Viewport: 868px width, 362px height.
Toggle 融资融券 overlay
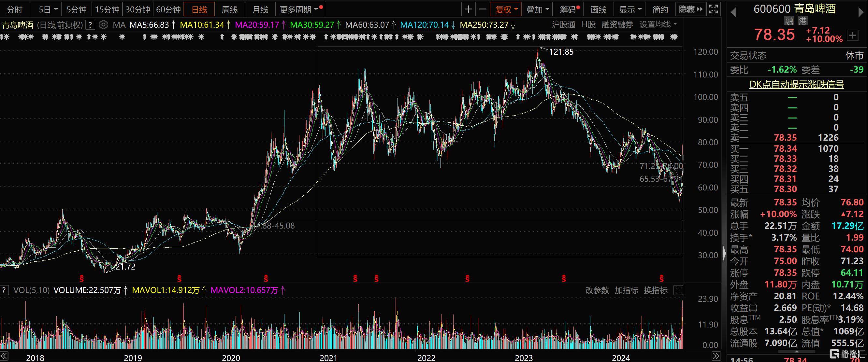pyautogui.click(x=617, y=25)
